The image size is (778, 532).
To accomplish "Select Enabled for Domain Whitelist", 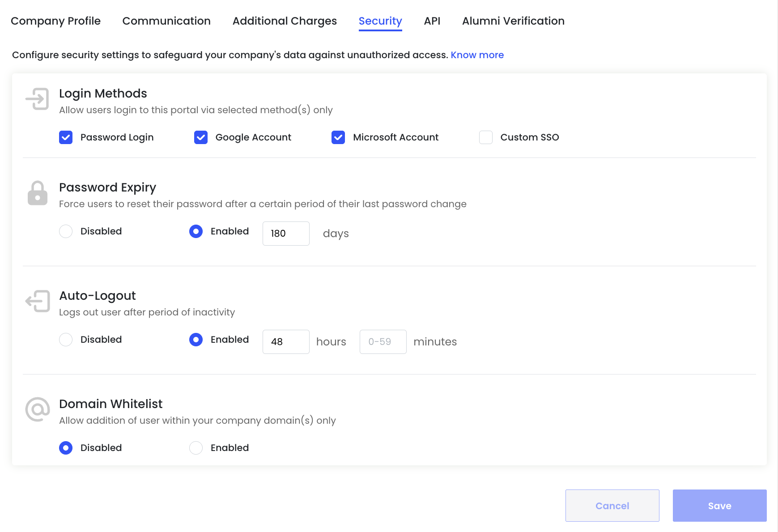I will tap(196, 448).
